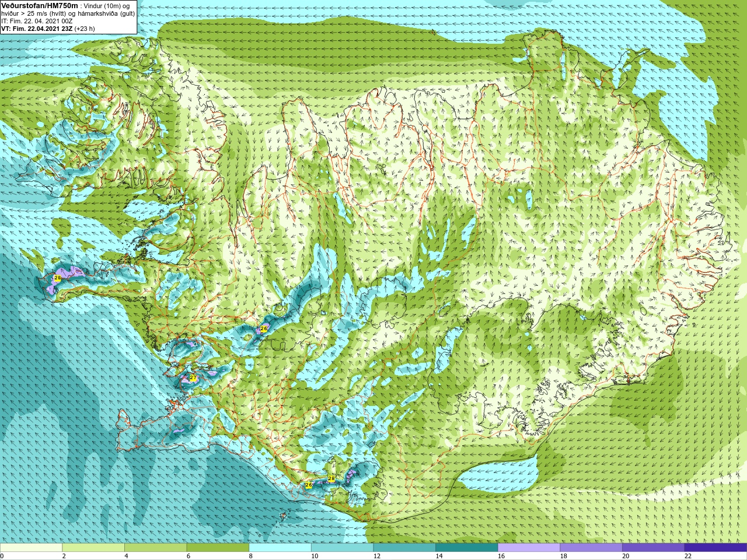Select the 26 gust marker on the south coast
This screenshot has height=560, width=747.
(x=309, y=485)
